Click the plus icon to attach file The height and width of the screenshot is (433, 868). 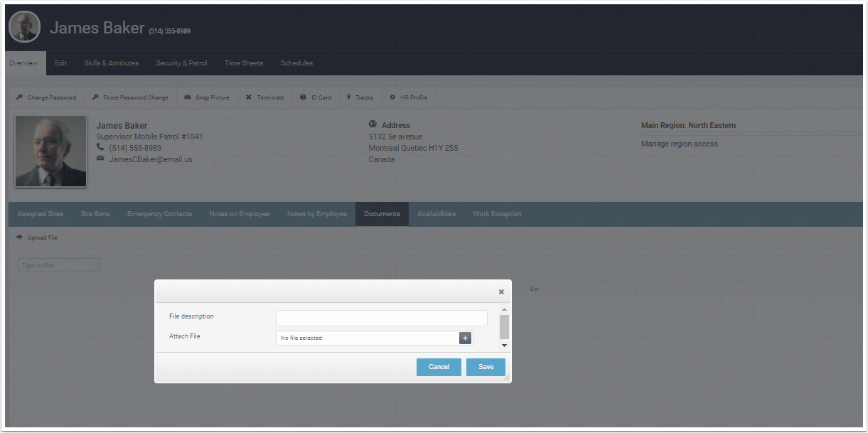[x=465, y=338]
